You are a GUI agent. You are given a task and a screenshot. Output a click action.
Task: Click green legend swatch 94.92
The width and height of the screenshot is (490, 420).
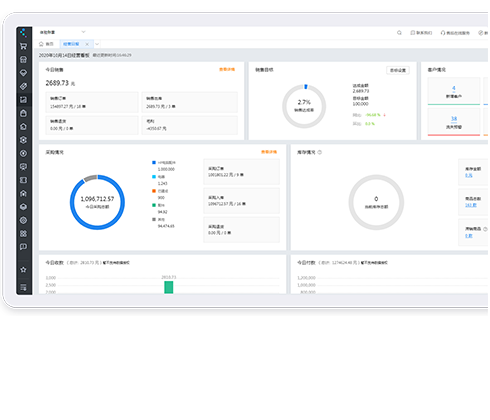[x=154, y=205]
